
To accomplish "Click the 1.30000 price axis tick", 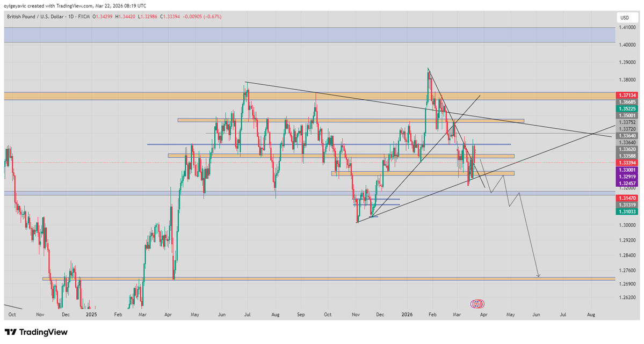I will pyautogui.click(x=628, y=225).
